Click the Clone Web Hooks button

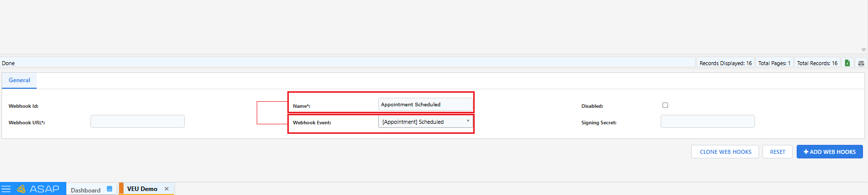tap(725, 152)
